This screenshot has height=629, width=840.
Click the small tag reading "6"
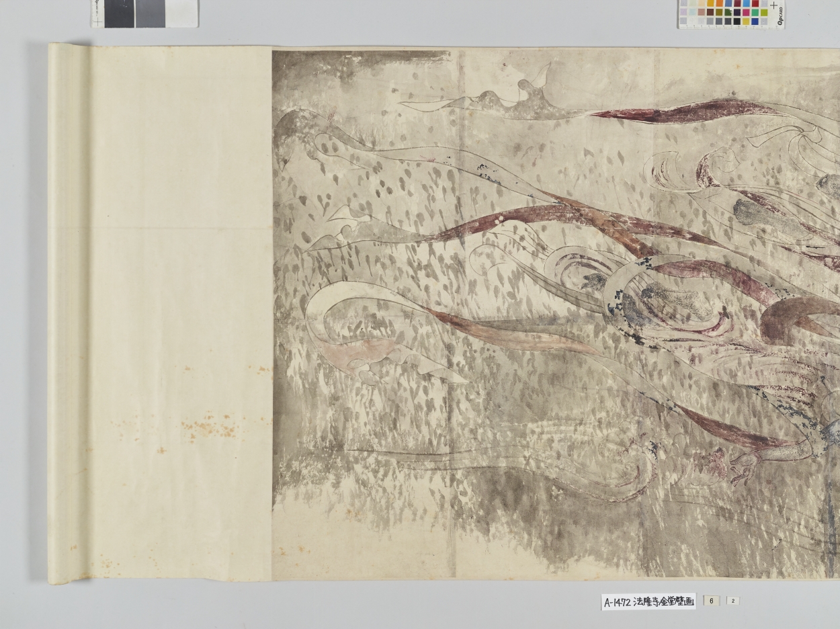(711, 601)
